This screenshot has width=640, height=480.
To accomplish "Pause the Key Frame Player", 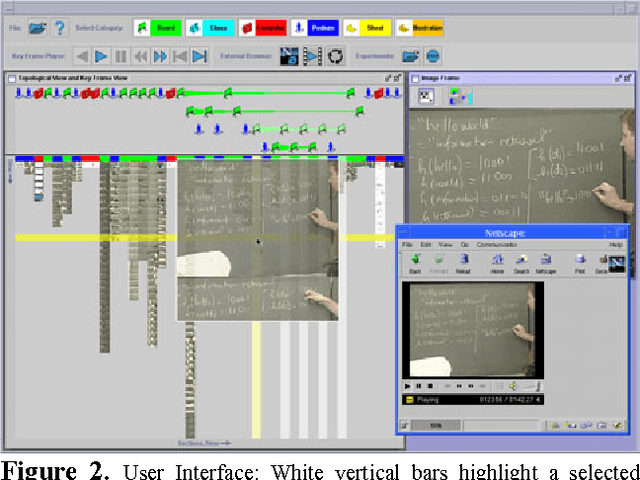I will coord(120,56).
